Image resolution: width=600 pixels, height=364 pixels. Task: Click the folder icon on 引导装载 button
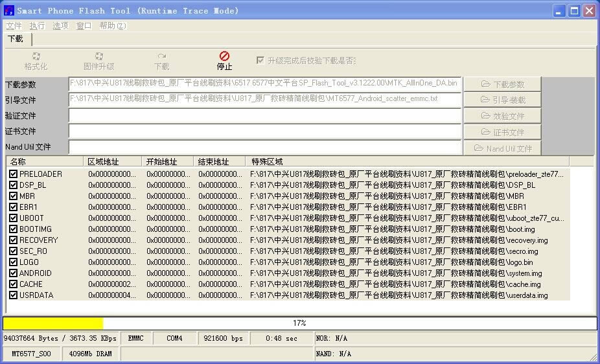coord(485,100)
